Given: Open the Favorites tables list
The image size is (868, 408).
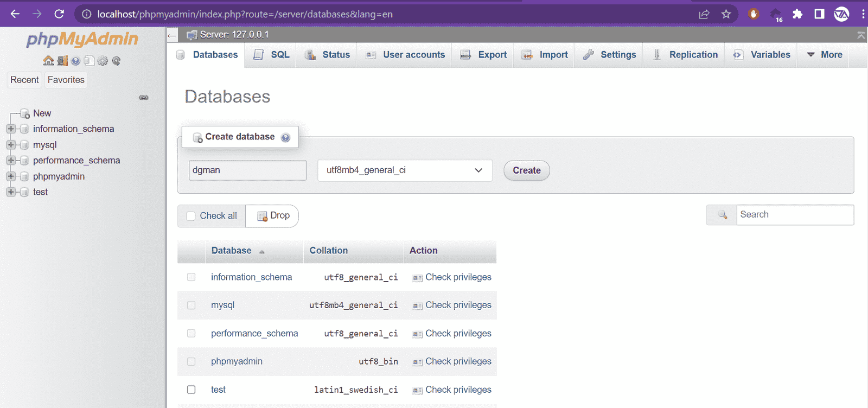Looking at the screenshot, I should coord(66,80).
